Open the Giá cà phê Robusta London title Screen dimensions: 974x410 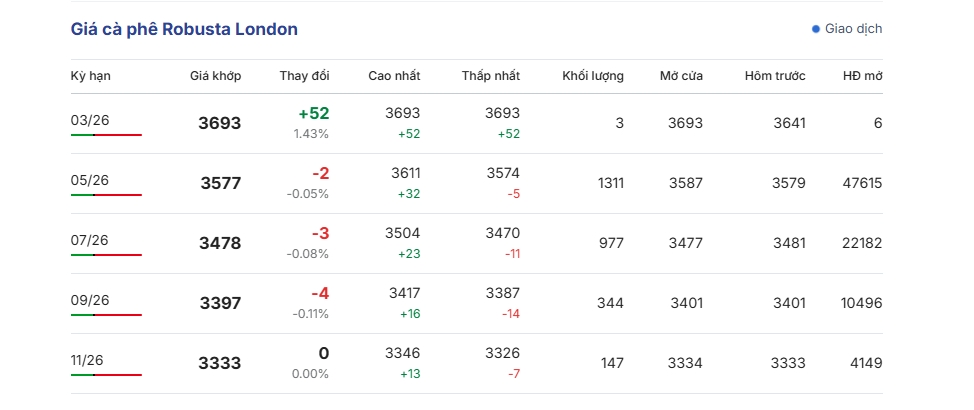pos(184,30)
